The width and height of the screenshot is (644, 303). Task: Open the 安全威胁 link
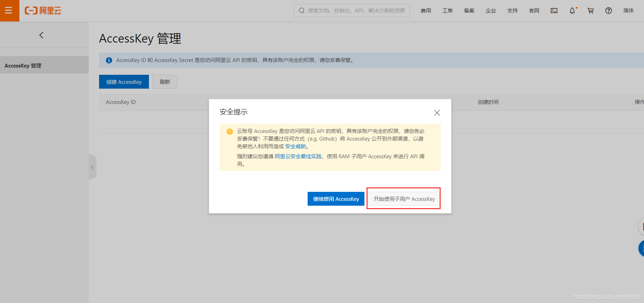point(295,146)
